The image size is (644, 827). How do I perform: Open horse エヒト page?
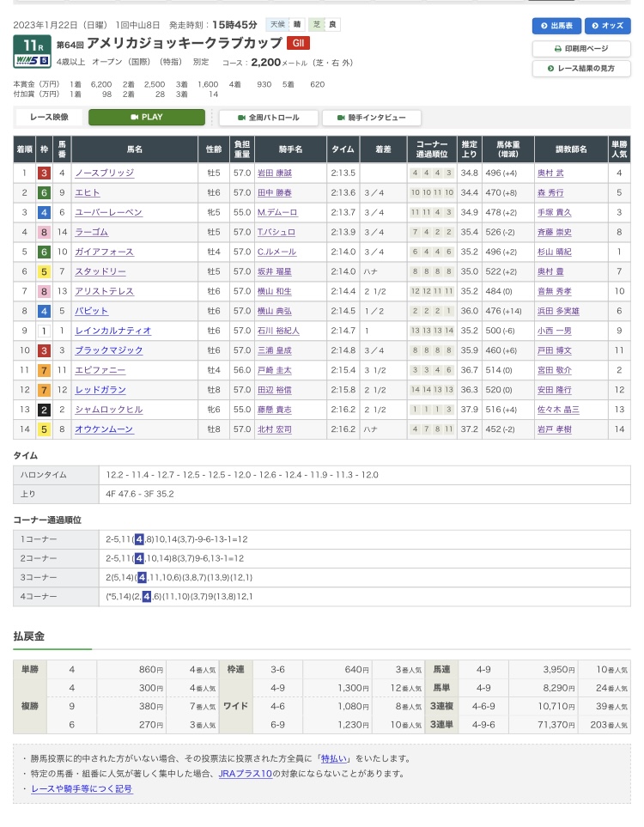tap(87, 193)
